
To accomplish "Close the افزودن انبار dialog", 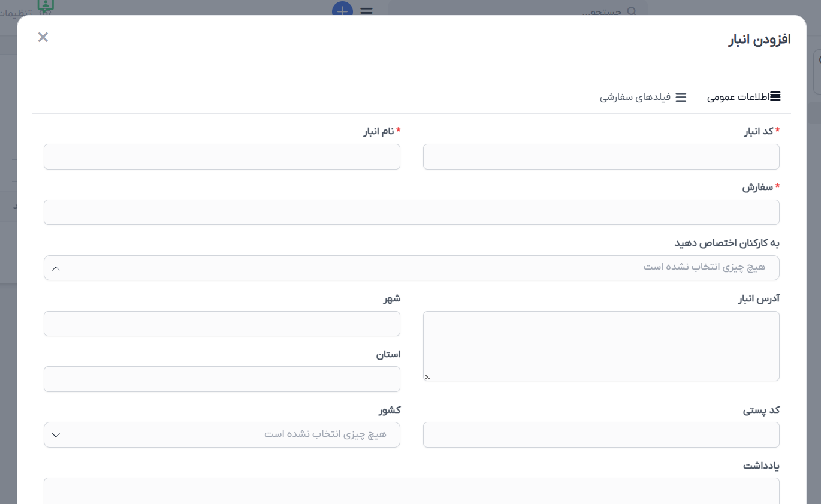I will (x=43, y=37).
